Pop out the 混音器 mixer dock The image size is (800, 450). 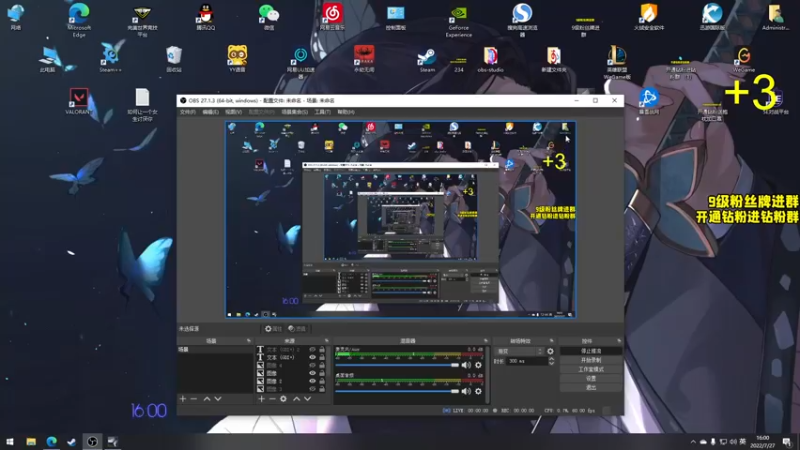tap(485, 340)
